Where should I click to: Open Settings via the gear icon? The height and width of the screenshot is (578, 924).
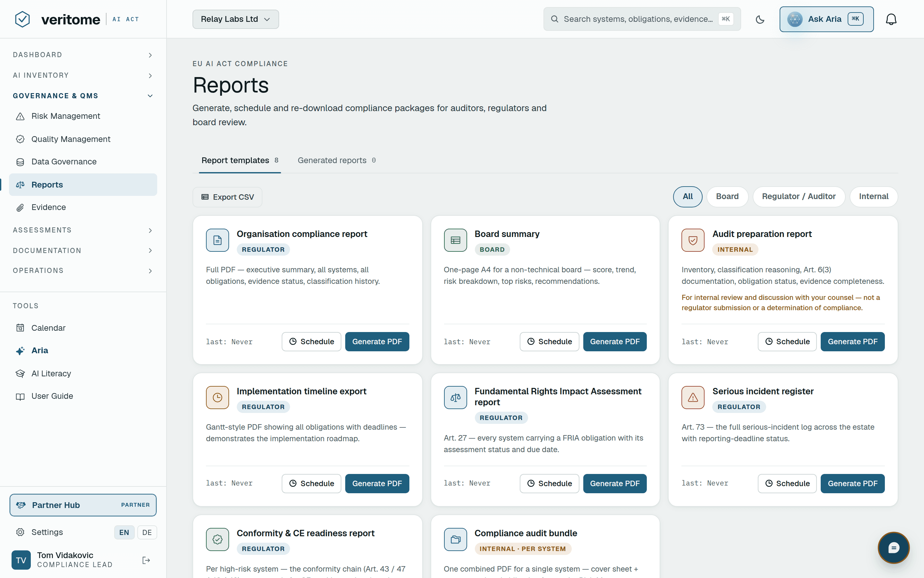tap(20, 532)
